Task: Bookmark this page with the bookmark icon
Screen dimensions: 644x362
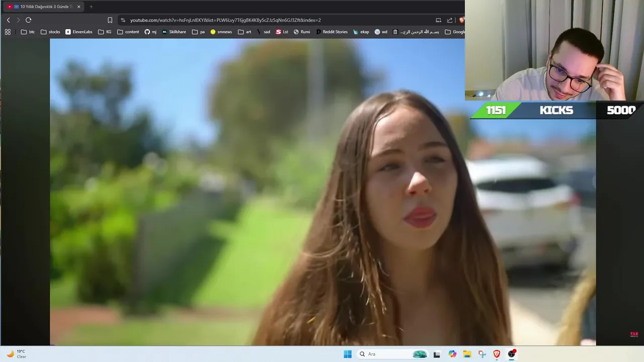Action: (110, 20)
